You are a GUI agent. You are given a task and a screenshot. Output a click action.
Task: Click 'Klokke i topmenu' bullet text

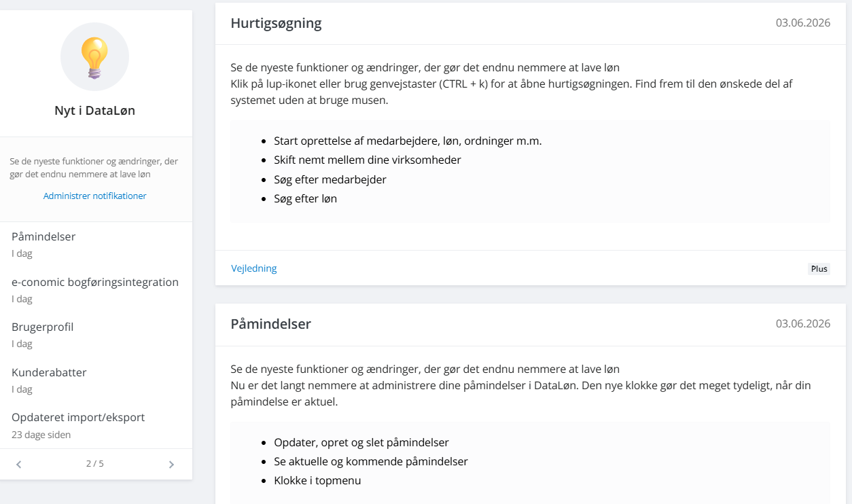[x=317, y=480]
